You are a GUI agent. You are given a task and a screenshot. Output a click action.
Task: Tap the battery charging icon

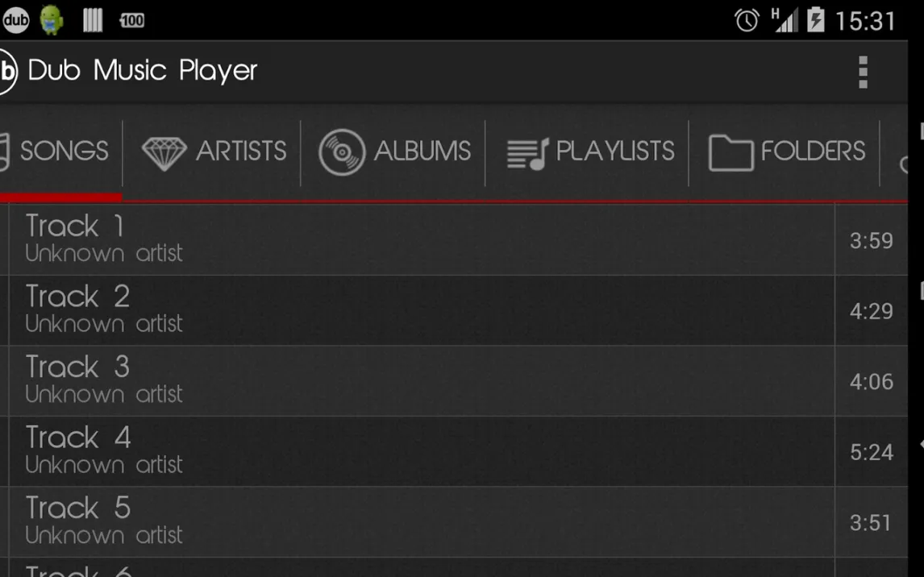(815, 19)
